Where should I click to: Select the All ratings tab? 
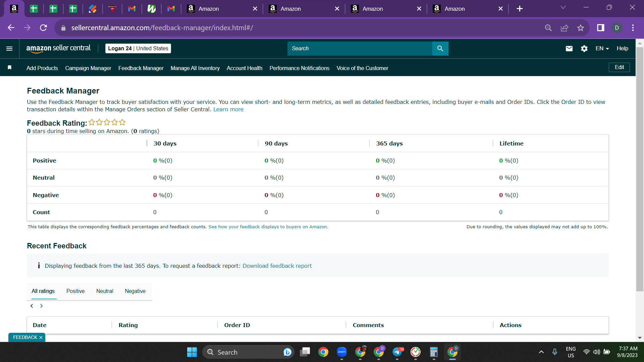pyautogui.click(x=43, y=291)
